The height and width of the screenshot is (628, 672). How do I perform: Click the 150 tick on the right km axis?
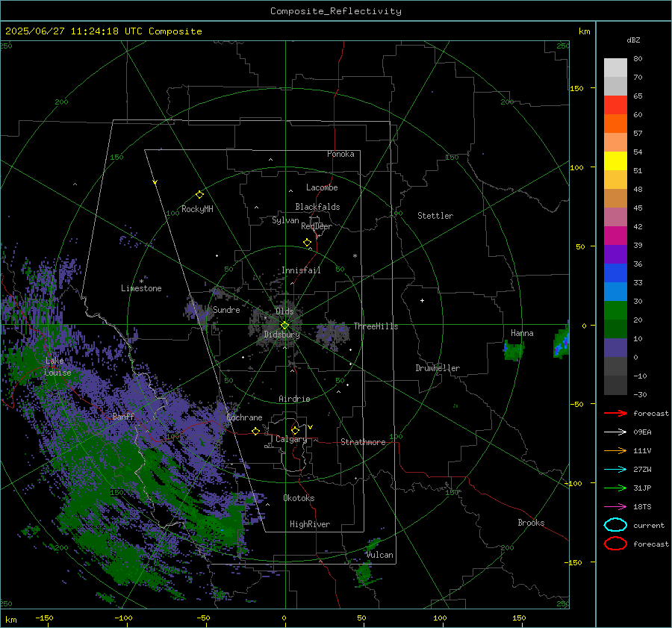click(577, 88)
